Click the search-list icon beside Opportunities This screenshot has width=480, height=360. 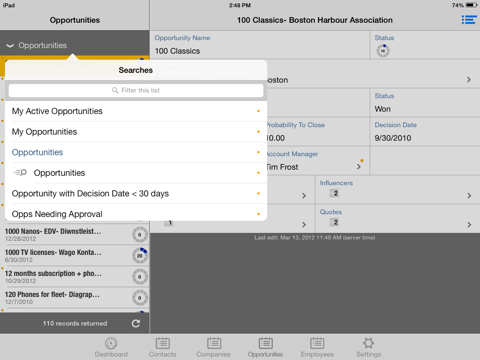20,173
